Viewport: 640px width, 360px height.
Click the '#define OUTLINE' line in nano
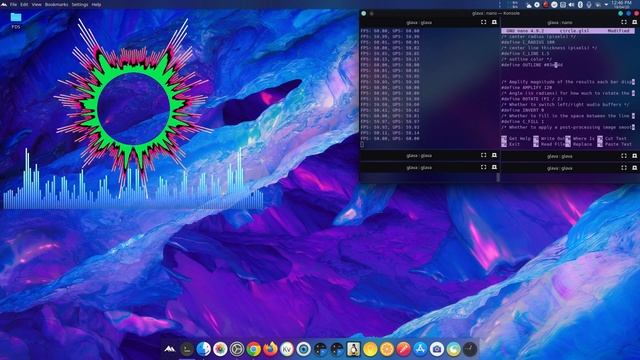532,65
